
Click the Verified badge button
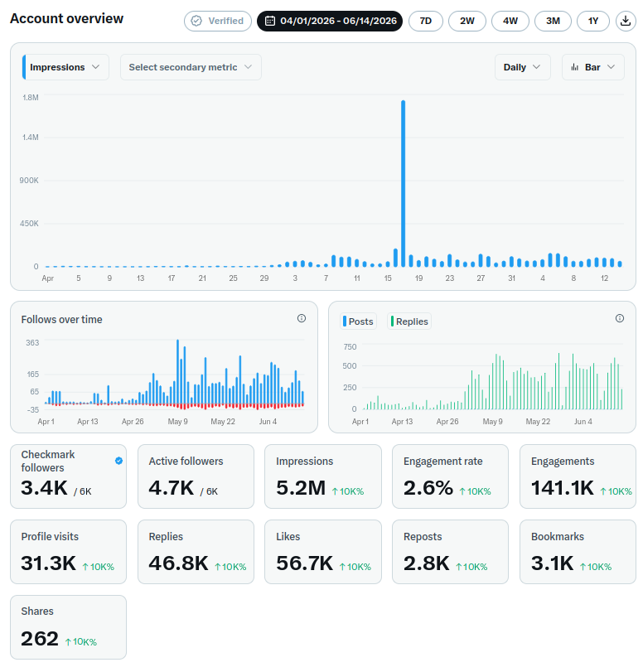218,21
